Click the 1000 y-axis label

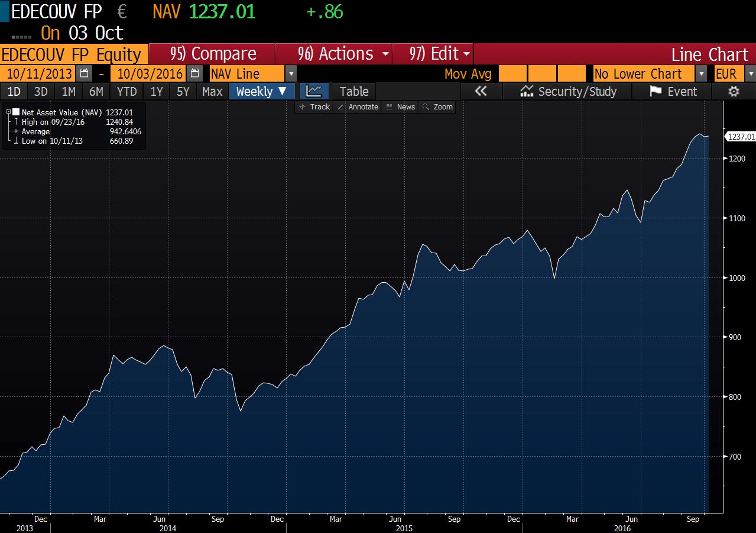pos(736,278)
